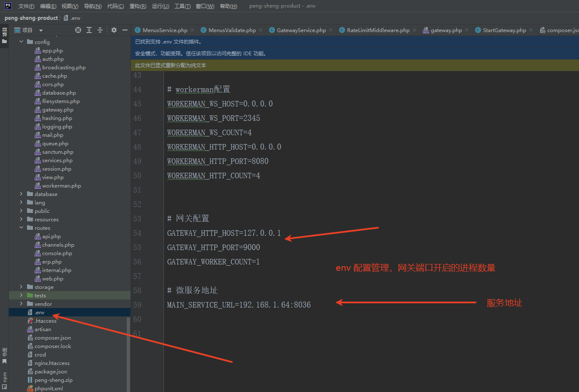Click the PS logo in the title bar
Image resolution: width=579 pixels, height=392 pixels.
(x=7, y=5)
